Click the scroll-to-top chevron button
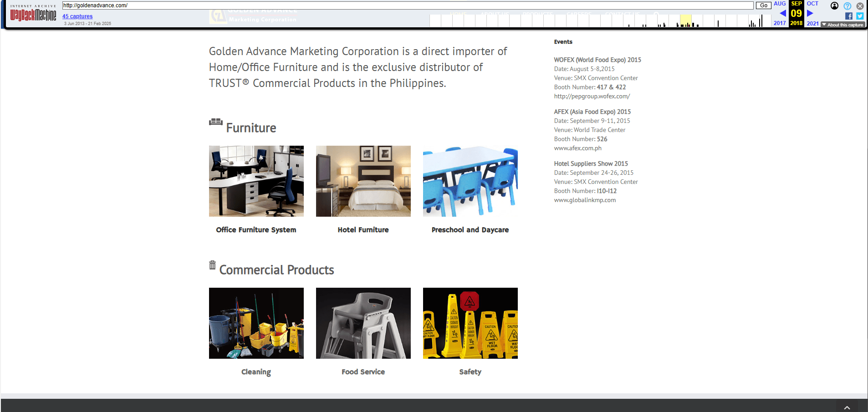Viewport: 868px width, 412px height. (x=847, y=407)
